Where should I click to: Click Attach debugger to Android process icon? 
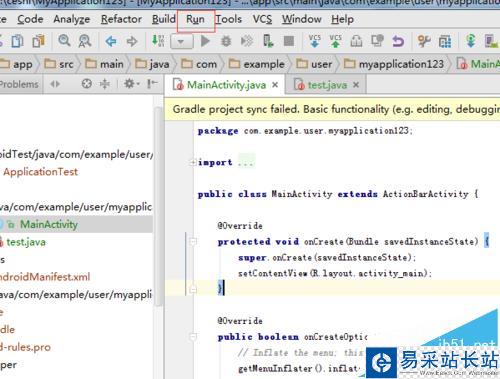[x=268, y=41]
